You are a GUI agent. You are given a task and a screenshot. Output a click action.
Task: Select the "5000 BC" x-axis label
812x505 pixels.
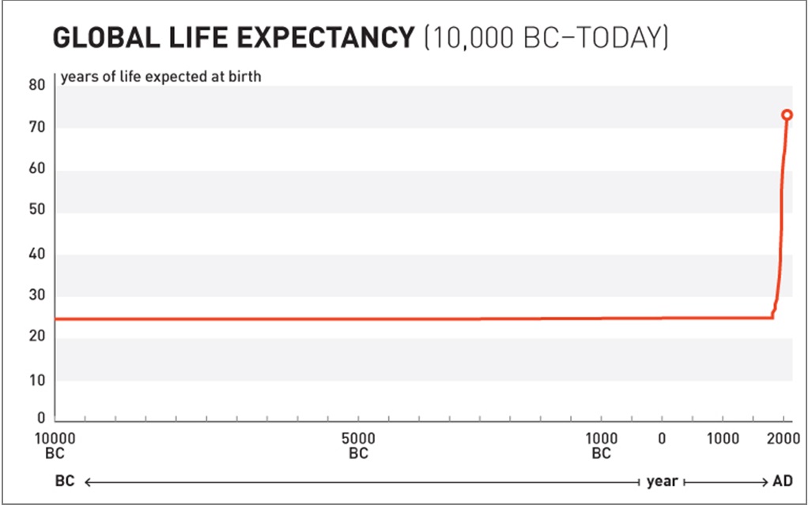(x=358, y=446)
